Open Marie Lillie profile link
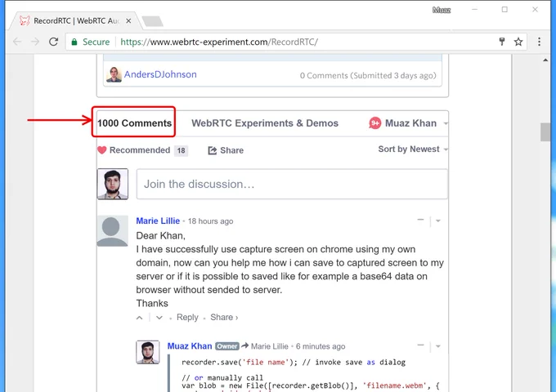 [x=158, y=221]
